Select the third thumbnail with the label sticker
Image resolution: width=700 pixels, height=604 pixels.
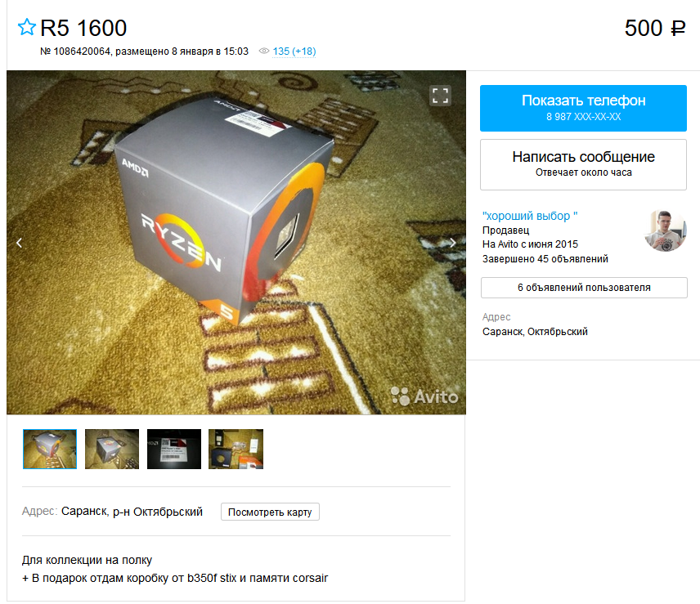(174, 449)
